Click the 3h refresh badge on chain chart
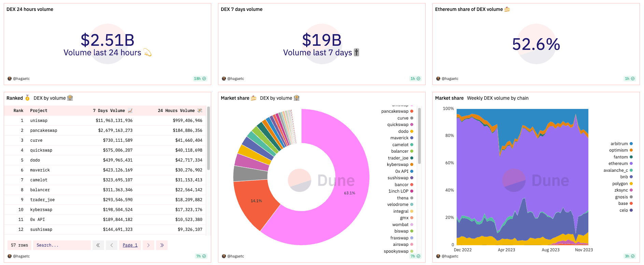 630,256
